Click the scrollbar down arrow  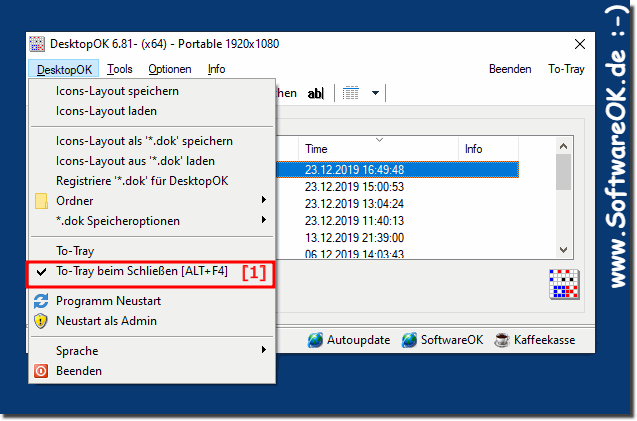pos(563,250)
